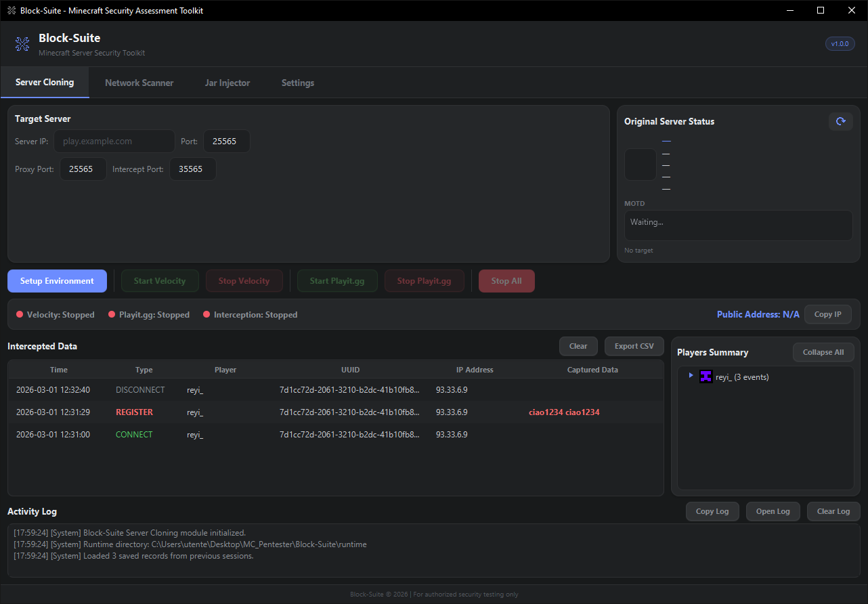
Task: Copy the public IP address
Action: coord(827,314)
